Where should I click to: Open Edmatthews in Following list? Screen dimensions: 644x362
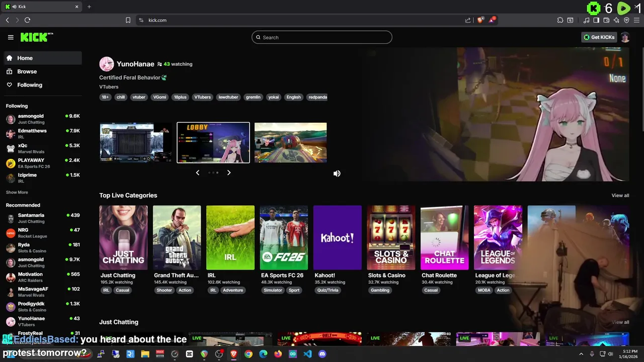coord(43,133)
